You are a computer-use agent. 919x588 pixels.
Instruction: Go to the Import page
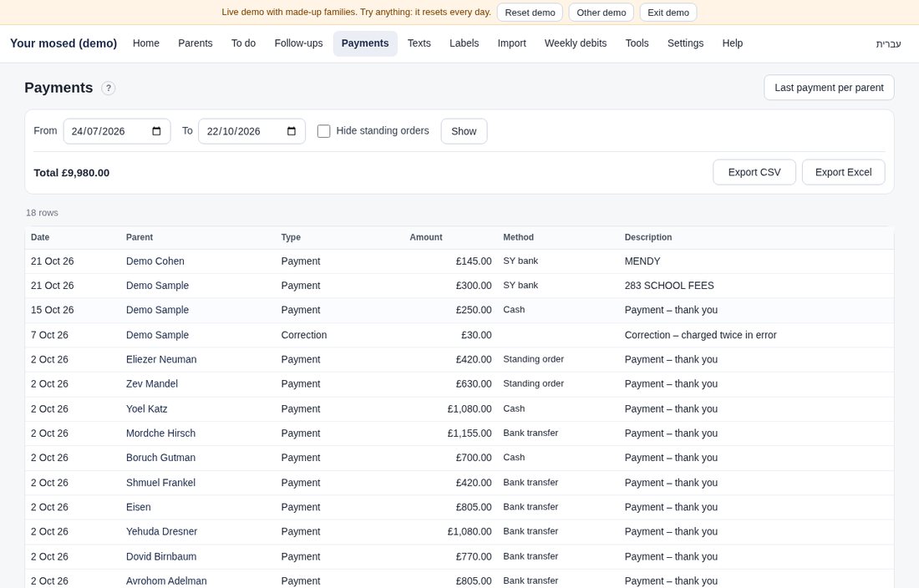click(511, 43)
